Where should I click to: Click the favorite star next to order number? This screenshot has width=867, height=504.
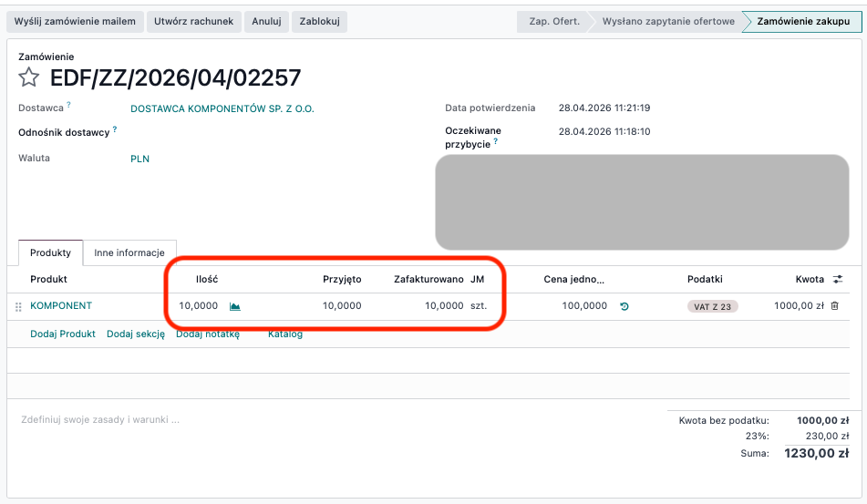(x=29, y=77)
